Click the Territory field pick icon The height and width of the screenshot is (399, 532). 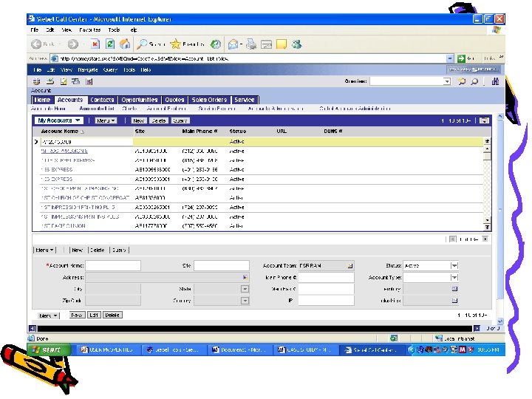point(454,289)
